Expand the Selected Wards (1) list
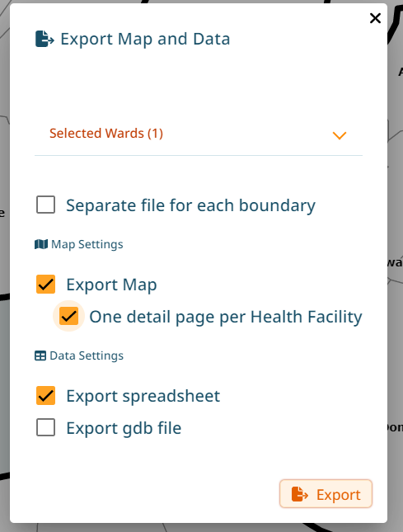 coord(199,134)
